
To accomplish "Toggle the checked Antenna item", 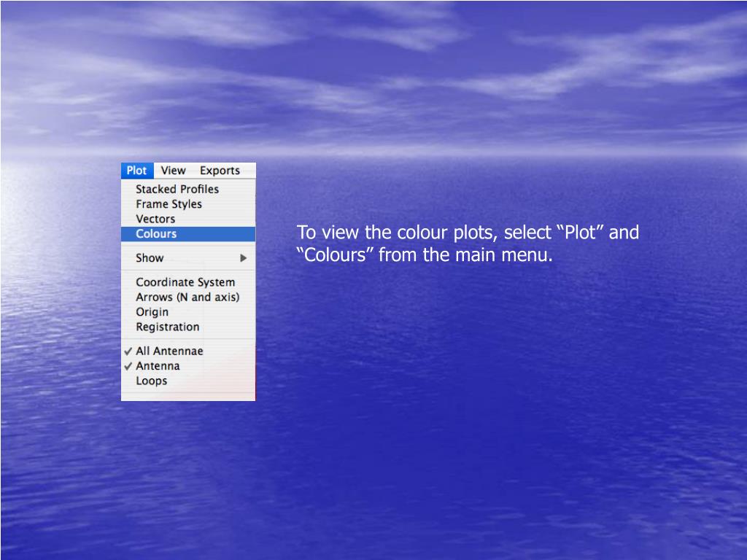I will (x=188, y=366).
